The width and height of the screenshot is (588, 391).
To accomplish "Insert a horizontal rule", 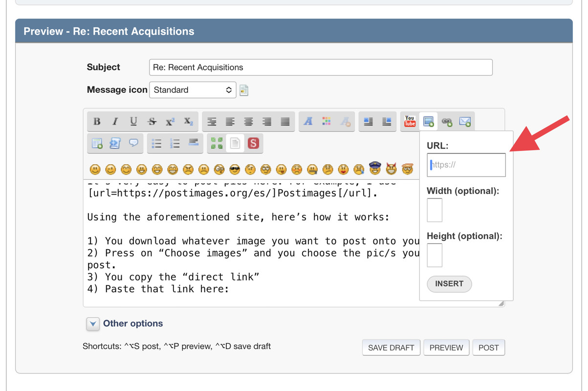I will [x=194, y=143].
